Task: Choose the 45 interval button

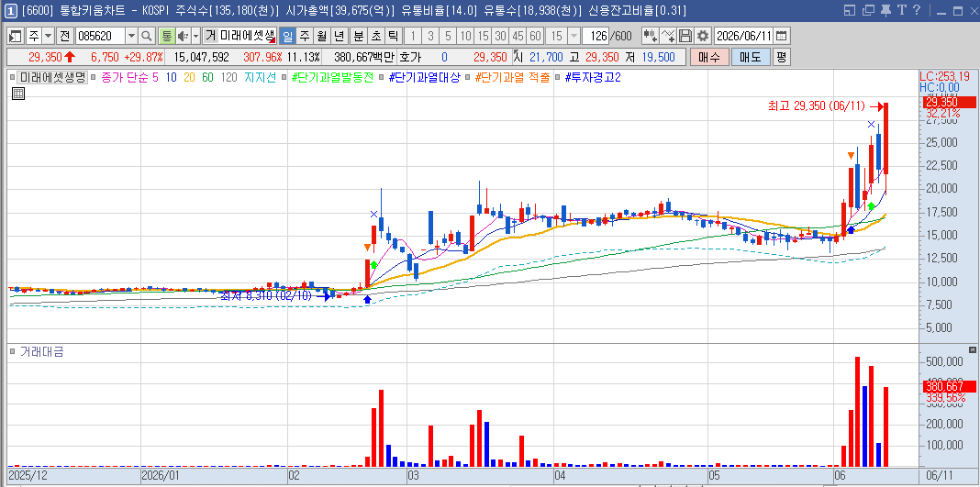Action: (518, 36)
